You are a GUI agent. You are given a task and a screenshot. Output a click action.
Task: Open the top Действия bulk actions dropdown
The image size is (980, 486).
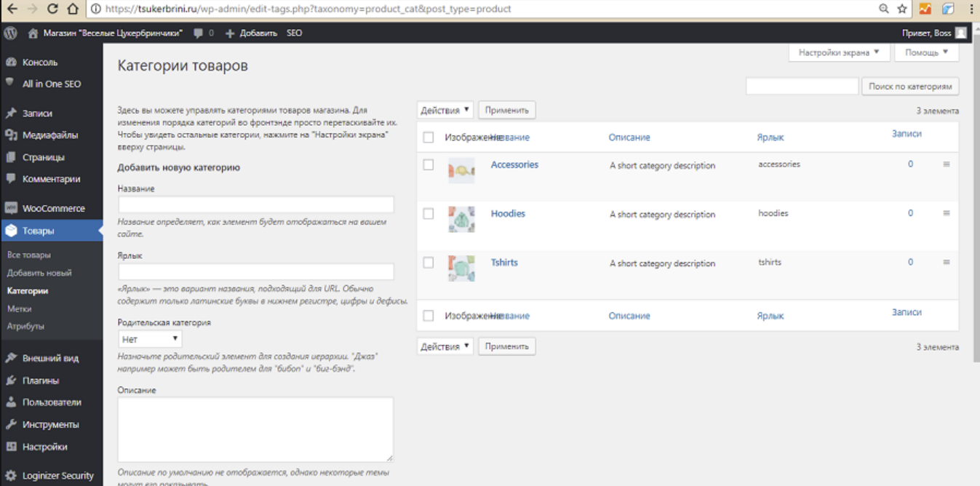coord(445,111)
